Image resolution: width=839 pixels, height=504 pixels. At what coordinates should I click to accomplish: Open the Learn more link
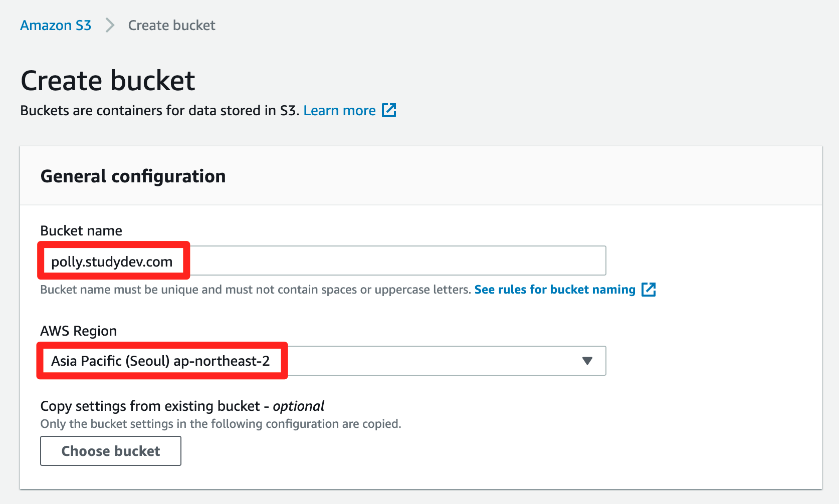click(339, 110)
